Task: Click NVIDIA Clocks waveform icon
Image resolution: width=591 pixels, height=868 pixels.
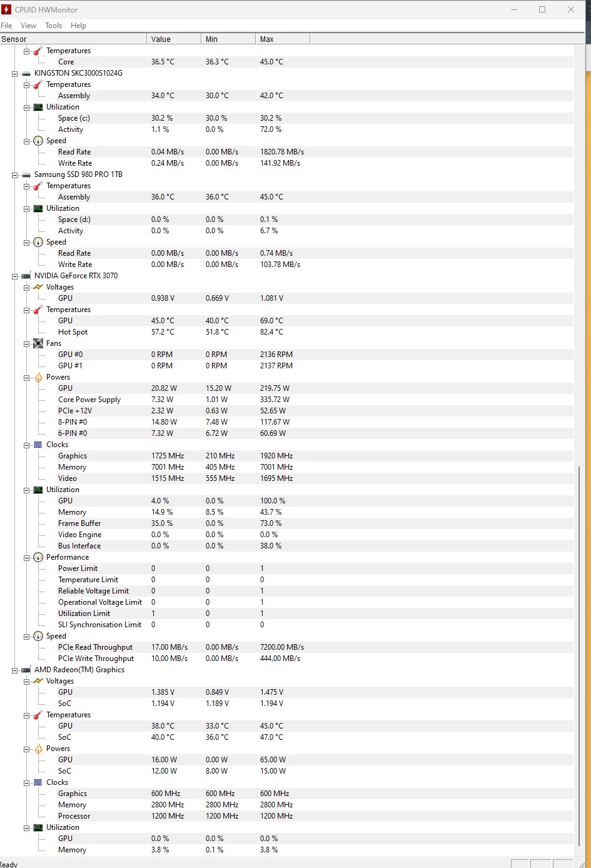Action: [x=38, y=445]
